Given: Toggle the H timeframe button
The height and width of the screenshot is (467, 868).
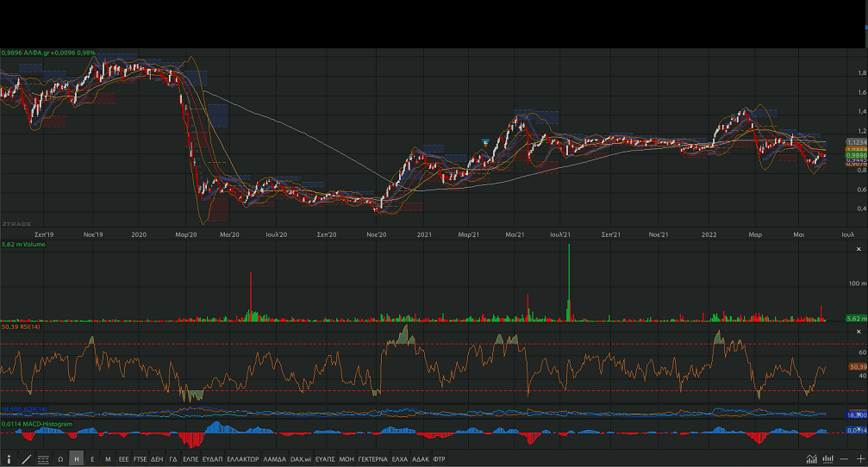Looking at the screenshot, I should tap(77, 459).
